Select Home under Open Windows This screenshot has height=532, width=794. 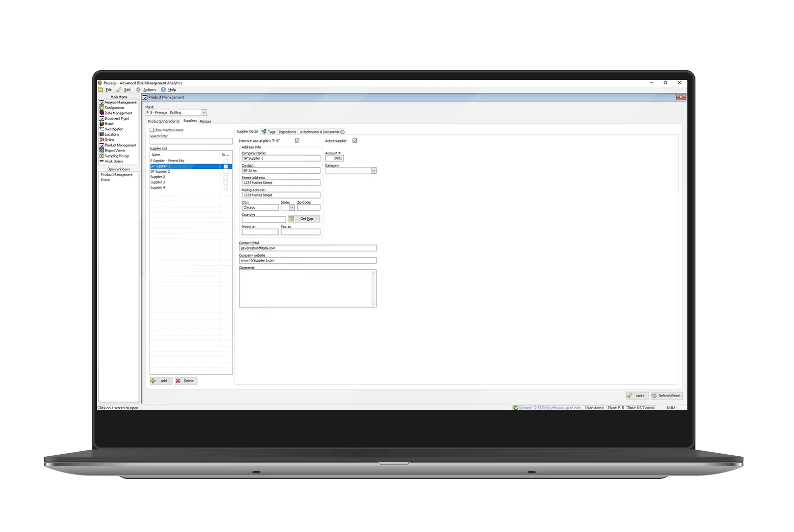(105, 180)
